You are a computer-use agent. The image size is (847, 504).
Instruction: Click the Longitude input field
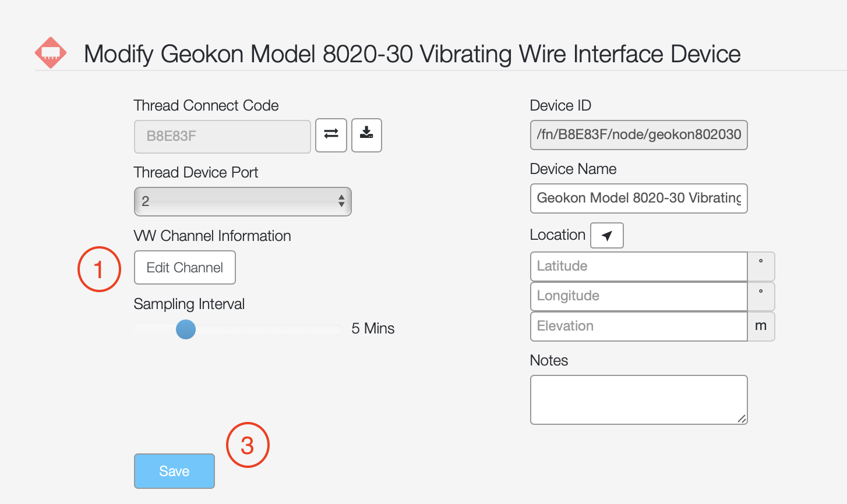pyautogui.click(x=639, y=296)
